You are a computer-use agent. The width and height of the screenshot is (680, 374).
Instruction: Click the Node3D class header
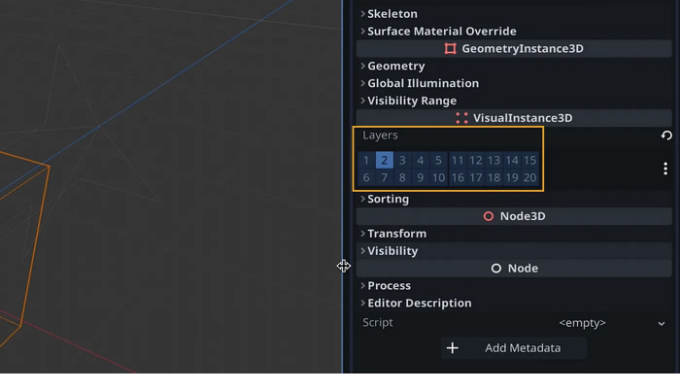pyautogui.click(x=514, y=216)
